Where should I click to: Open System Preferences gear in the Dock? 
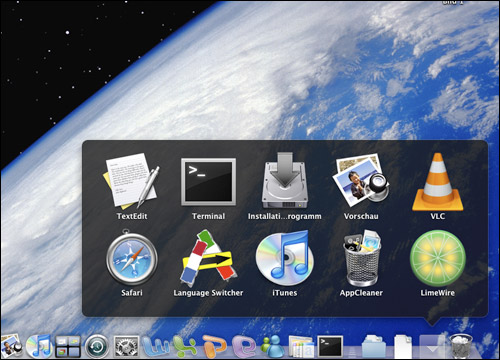[x=126, y=347]
